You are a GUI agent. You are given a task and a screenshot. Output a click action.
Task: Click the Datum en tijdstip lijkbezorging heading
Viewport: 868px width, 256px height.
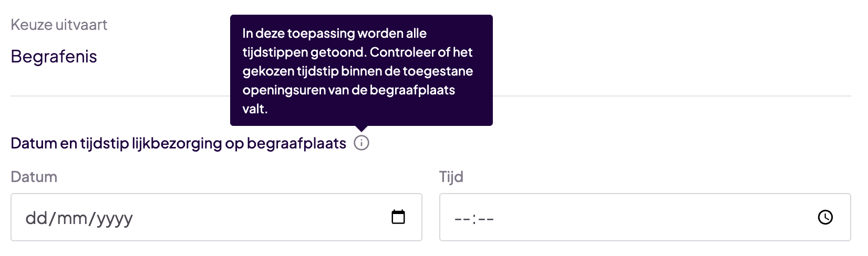[x=178, y=143]
